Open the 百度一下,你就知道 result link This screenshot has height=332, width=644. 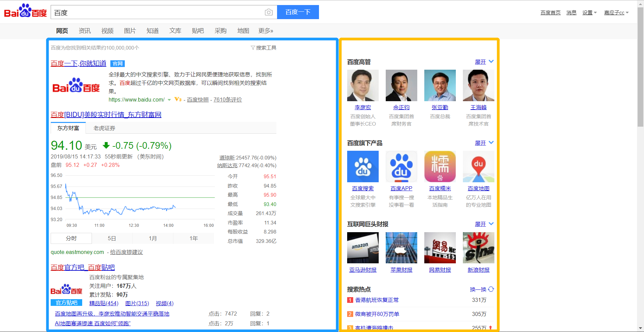pyautogui.click(x=78, y=63)
